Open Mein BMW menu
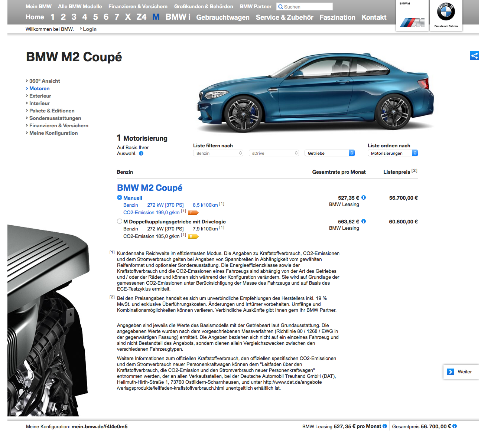This screenshot has width=504, height=432. (39, 6)
